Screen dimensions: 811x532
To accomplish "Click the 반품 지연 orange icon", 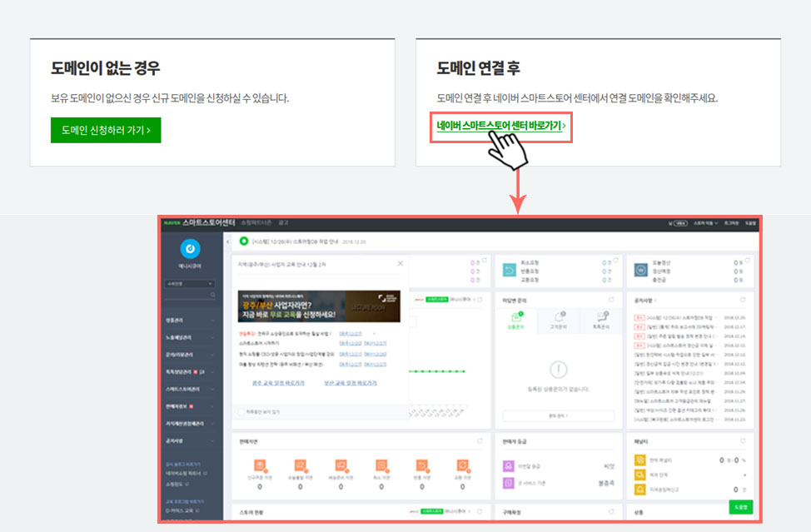I will pyautogui.click(x=422, y=466).
